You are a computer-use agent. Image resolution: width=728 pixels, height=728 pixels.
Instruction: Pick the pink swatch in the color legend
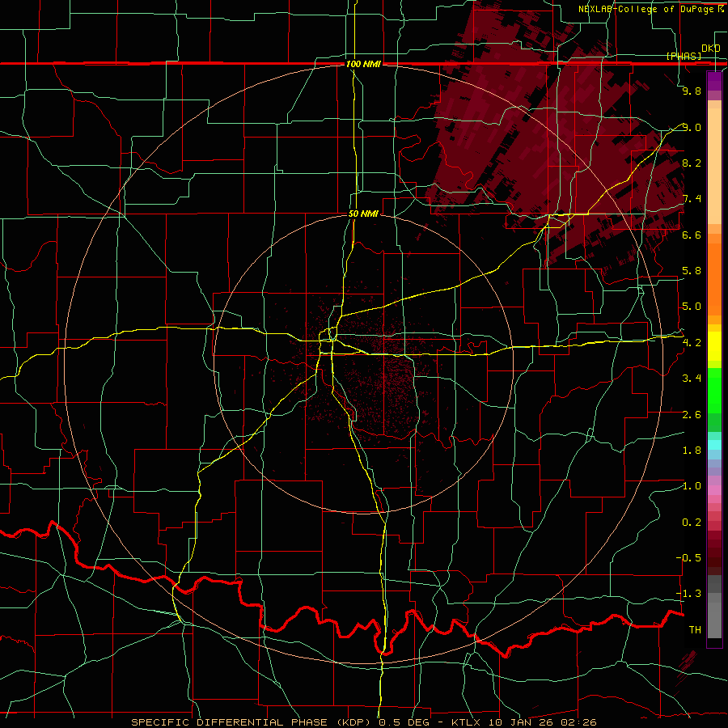[x=714, y=490]
